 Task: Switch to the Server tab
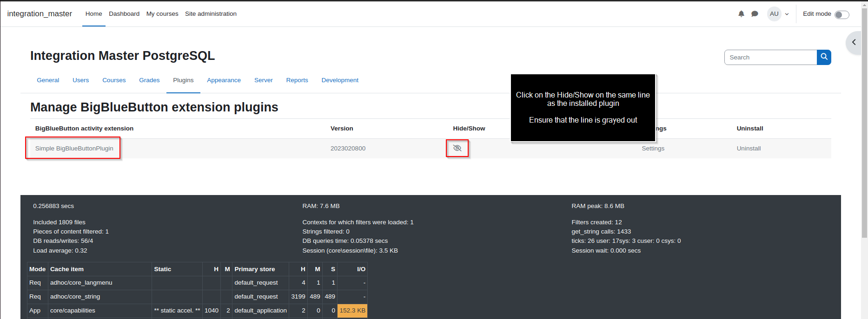263,80
